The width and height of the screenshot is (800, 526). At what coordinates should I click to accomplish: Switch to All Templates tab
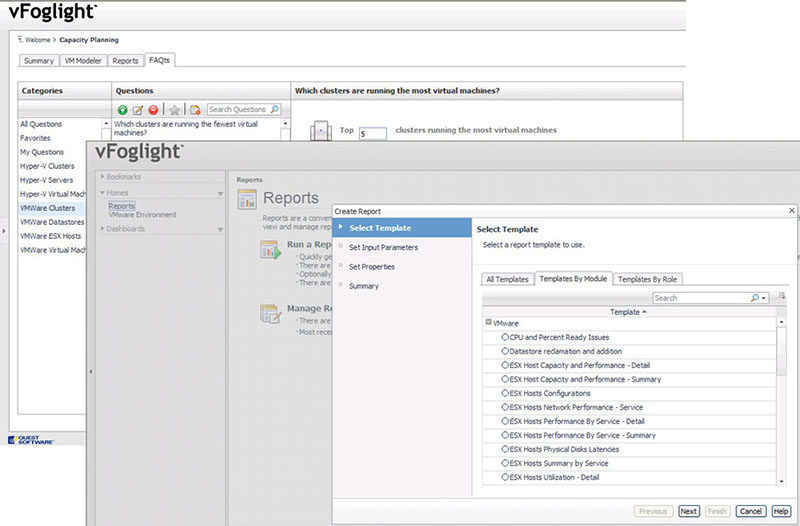(507, 279)
